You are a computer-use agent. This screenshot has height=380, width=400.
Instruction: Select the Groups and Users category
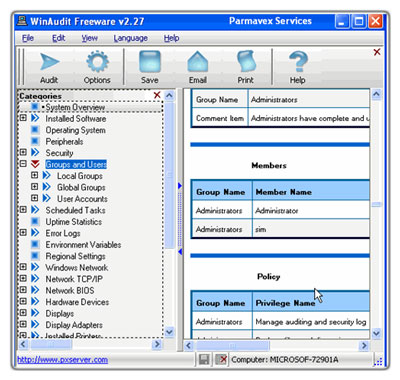tap(76, 164)
